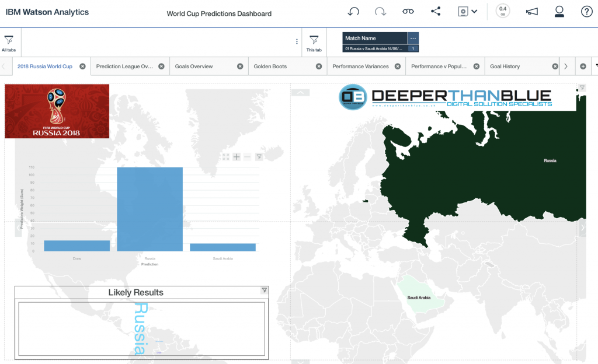The image size is (598, 364).
Task: Switch to Goals Overview tab
Action: [x=194, y=66]
